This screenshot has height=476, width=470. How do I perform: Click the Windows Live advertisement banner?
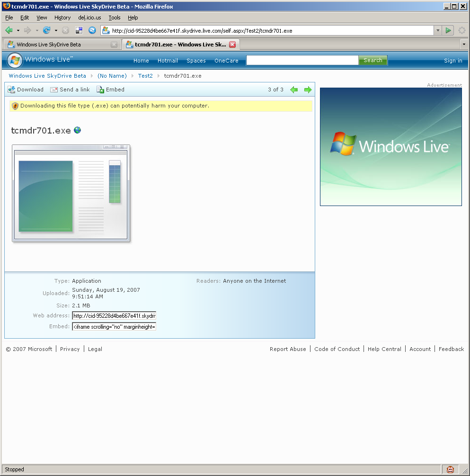tap(391, 147)
